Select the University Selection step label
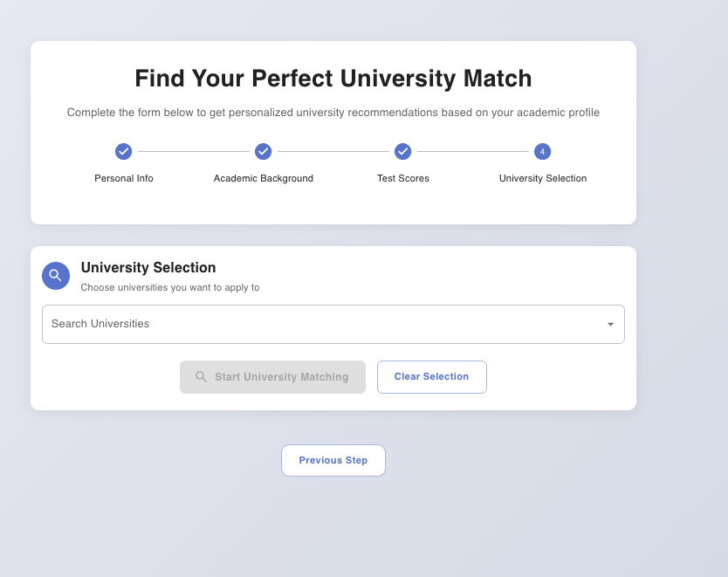Screen dimensions: 728x577 pos(543,178)
